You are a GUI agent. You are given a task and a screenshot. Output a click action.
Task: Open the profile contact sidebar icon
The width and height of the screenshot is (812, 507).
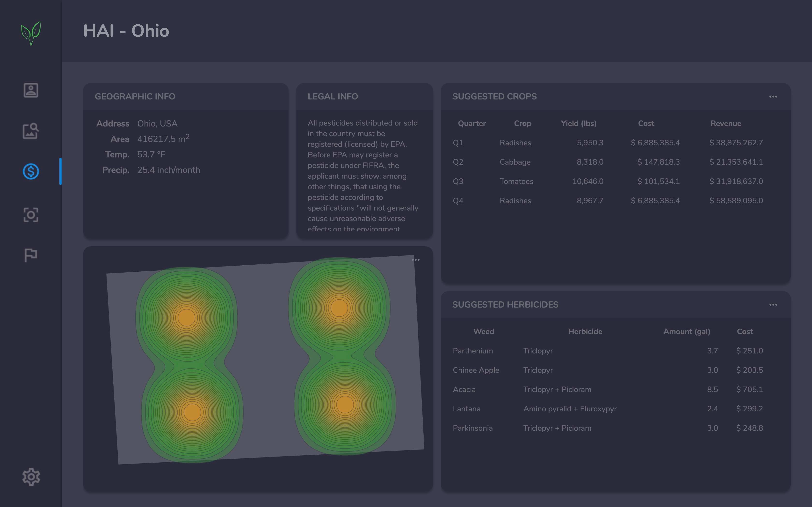point(31,90)
